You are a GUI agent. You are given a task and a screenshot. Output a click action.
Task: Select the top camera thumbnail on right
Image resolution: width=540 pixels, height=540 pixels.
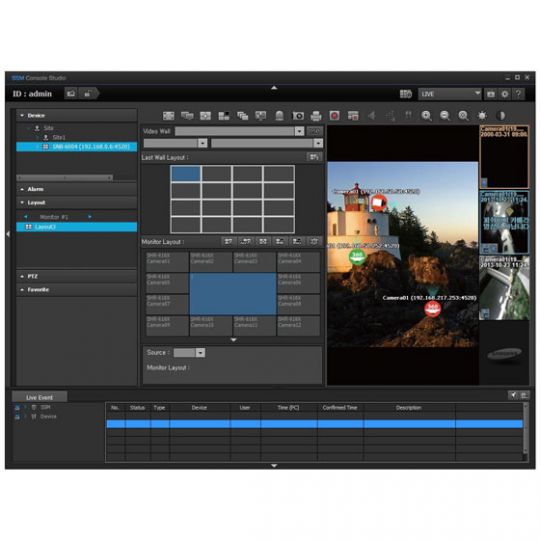pyautogui.click(x=504, y=157)
